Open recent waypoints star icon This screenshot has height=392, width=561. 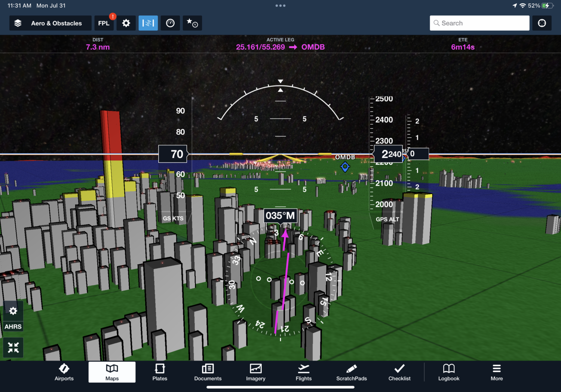[192, 23]
